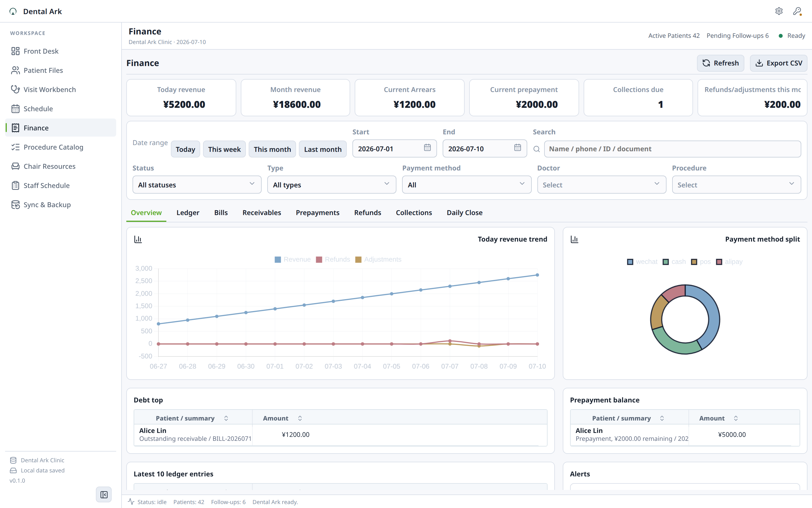
Task: Click the Sync & Backup database icon
Action: 16,204
